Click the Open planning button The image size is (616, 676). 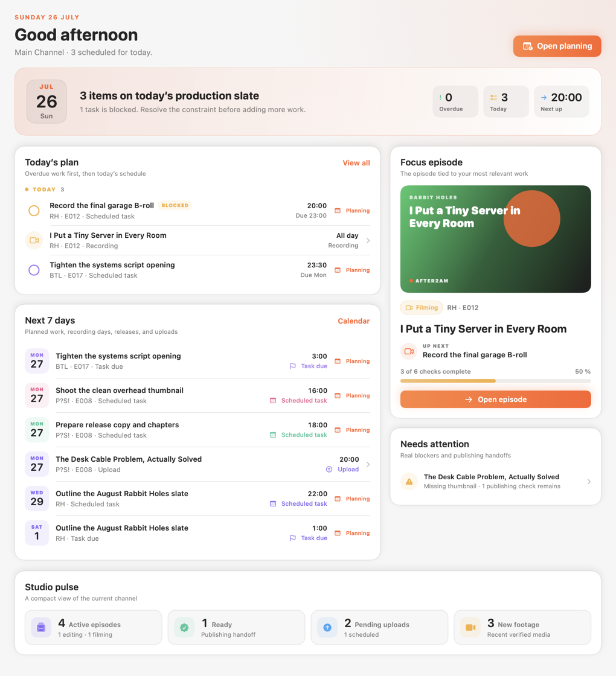point(557,46)
